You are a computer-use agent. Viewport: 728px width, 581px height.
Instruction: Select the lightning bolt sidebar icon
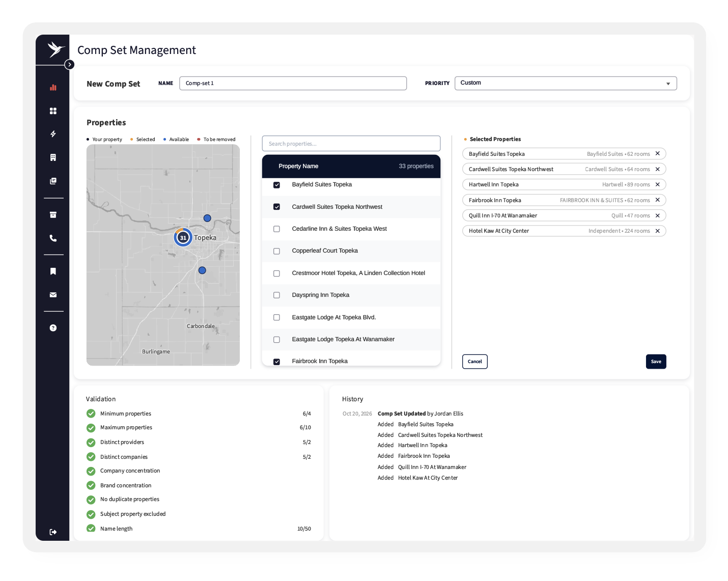(53, 134)
